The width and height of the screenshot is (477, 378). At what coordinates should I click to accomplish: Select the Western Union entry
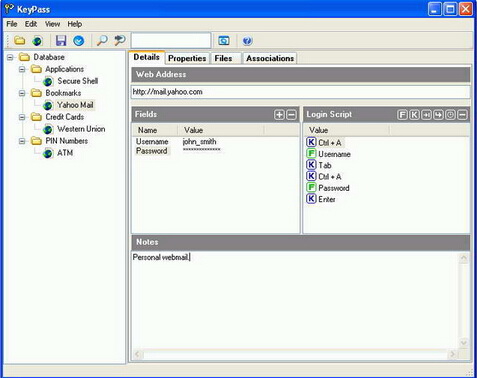[x=81, y=129]
